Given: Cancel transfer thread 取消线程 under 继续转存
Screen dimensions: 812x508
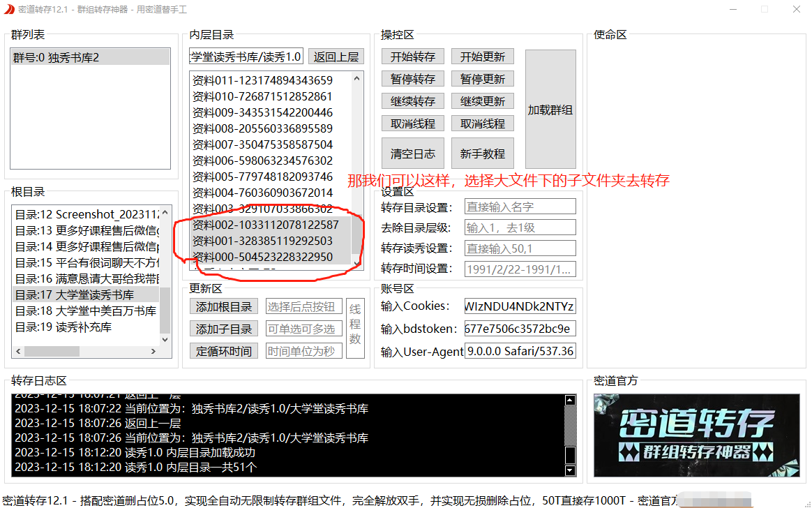Looking at the screenshot, I should point(413,124).
